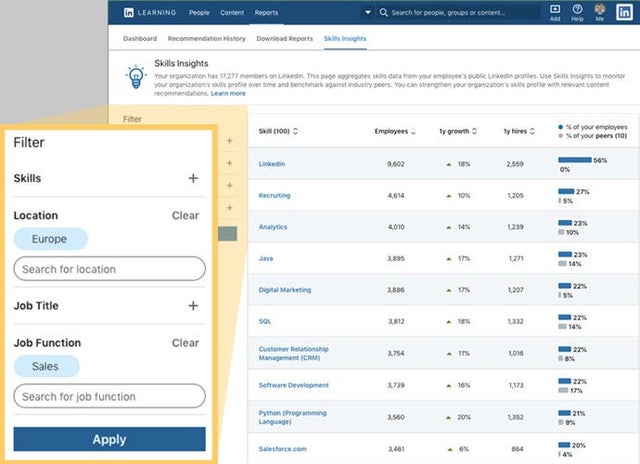This screenshot has height=464, width=640.
Task: Click the search magnifier icon
Action: [383, 13]
